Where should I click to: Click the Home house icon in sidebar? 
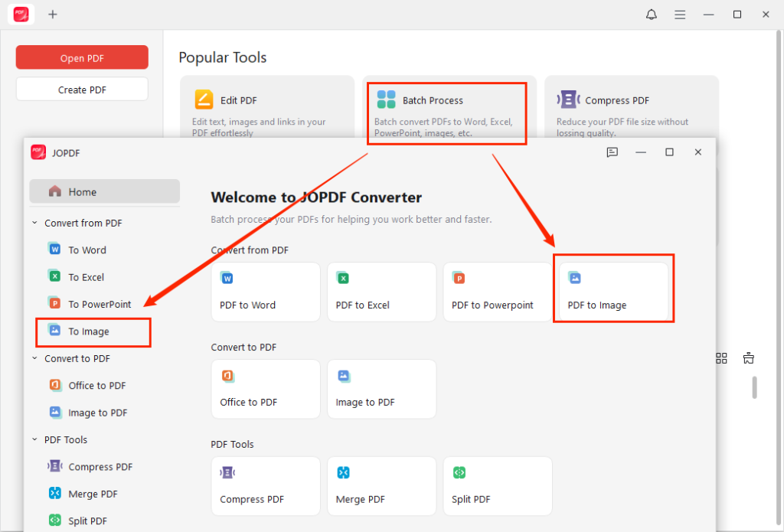[55, 191]
